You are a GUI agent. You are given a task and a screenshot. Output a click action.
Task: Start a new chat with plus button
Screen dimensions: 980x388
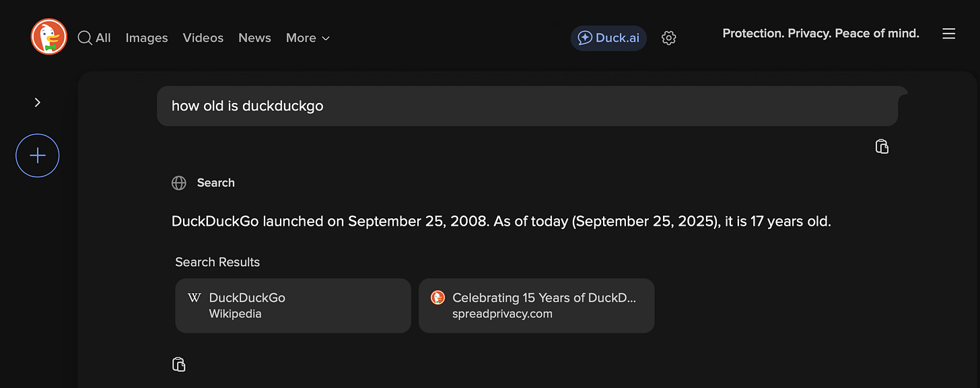(x=38, y=156)
